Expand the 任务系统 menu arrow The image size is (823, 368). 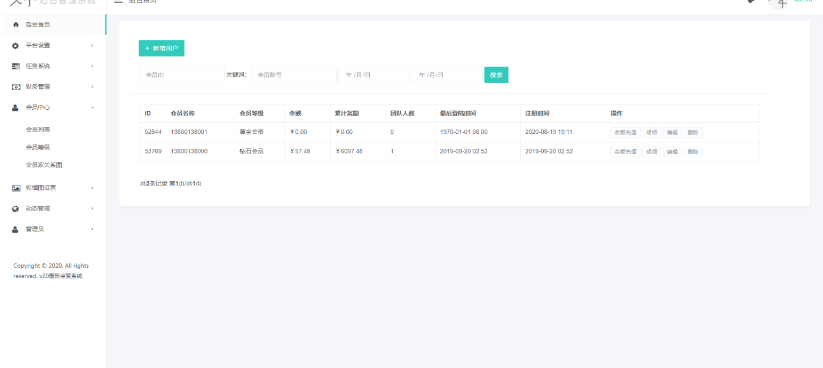click(92, 66)
